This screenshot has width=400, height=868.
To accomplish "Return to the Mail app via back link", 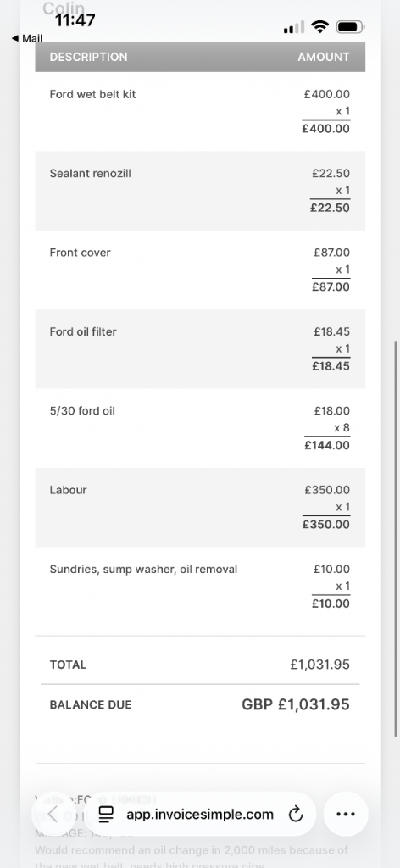I will point(27,38).
